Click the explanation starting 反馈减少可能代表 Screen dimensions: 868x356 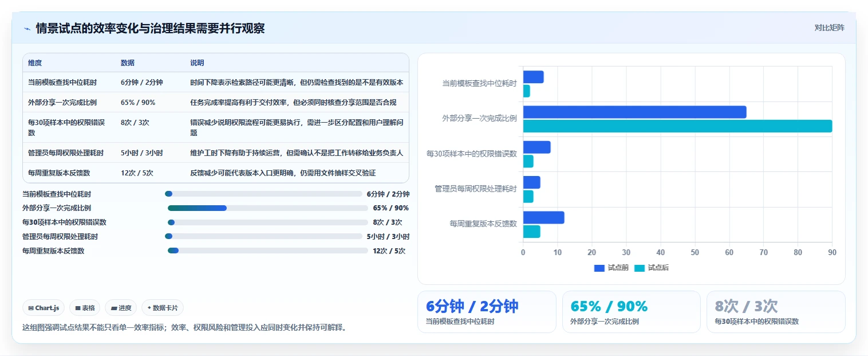coord(283,173)
